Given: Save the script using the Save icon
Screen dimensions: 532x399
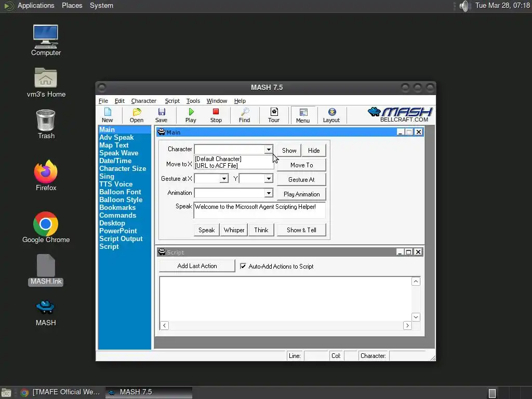Looking at the screenshot, I should click(x=161, y=115).
